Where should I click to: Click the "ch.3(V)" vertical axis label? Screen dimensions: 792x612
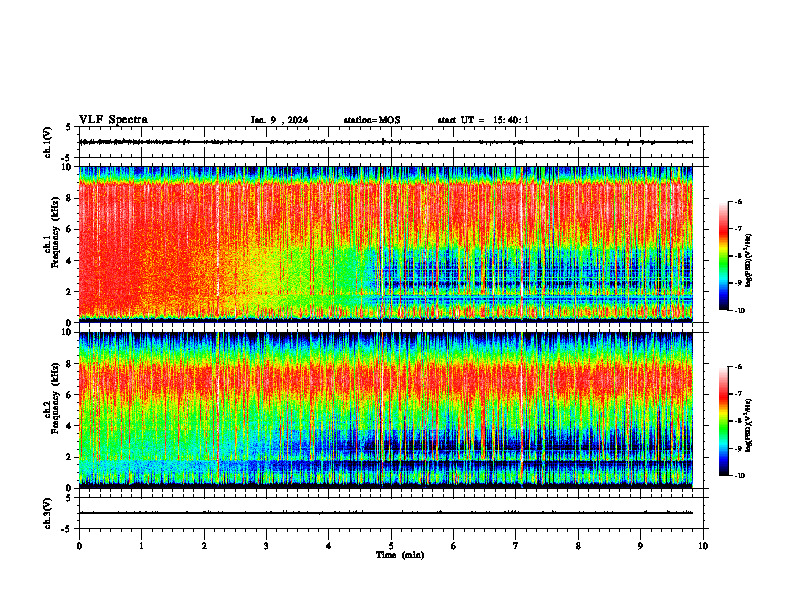47,513
